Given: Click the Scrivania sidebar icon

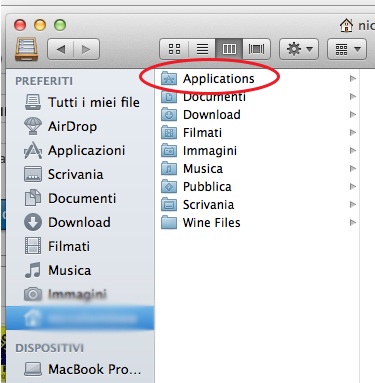Looking at the screenshot, I should point(33,174).
